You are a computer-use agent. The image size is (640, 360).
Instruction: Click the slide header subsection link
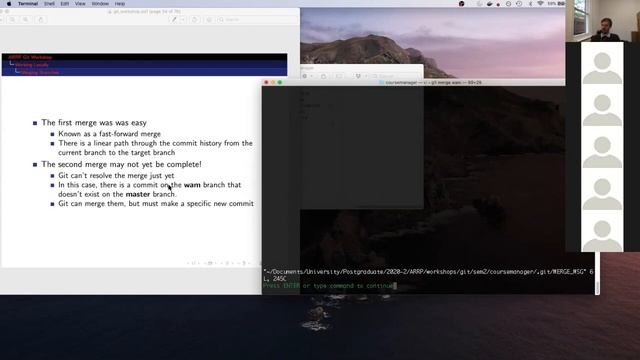[x=40, y=72]
